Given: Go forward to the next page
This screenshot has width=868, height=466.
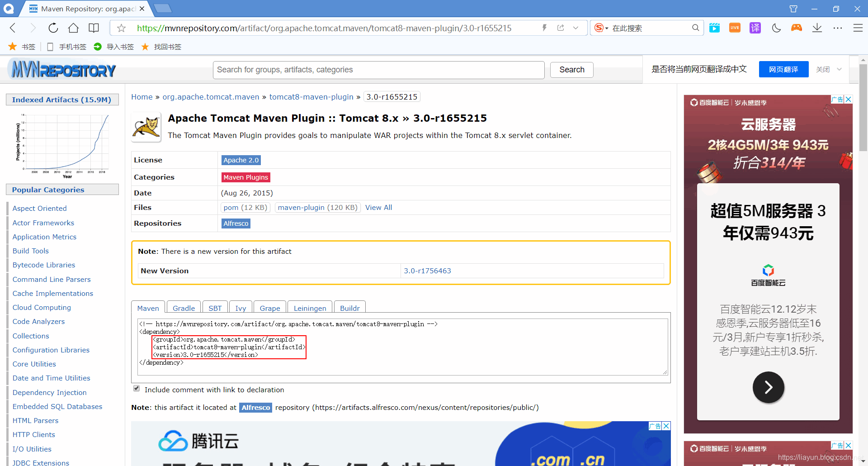Looking at the screenshot, I should pos(33,28).
